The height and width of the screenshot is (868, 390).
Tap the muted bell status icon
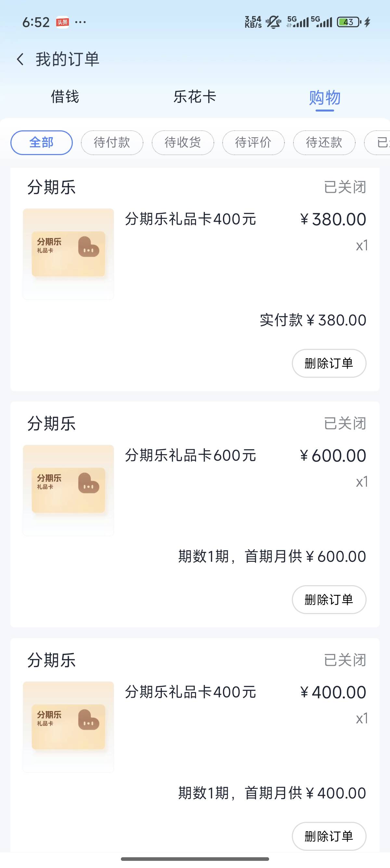(273, 22)
